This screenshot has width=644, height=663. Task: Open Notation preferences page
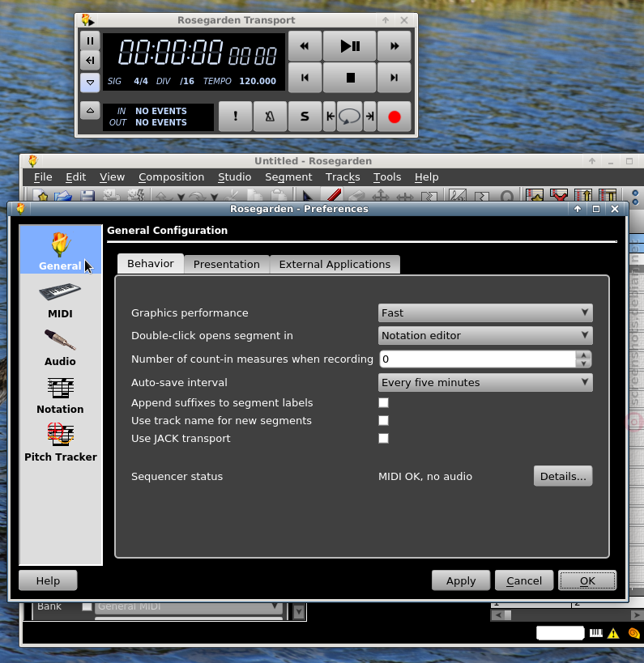[x=60, y=396]
